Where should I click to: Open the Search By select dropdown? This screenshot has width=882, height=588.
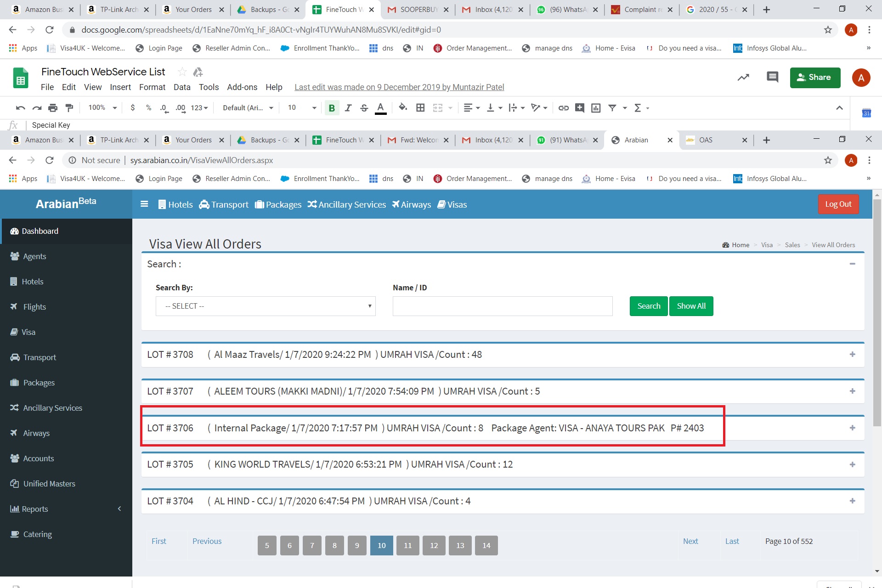click(266, 306)
